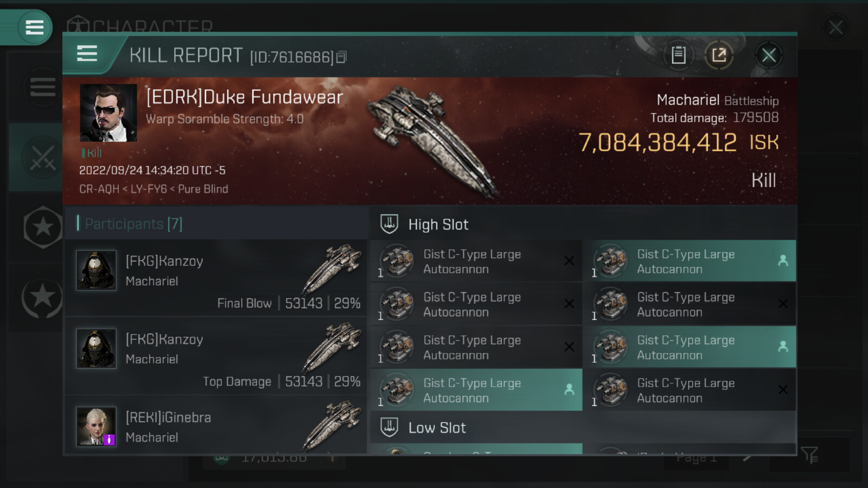The height and width of the screenshot is (488, 868).
Task: Open the kill report hamburger menu
Action: (87, 54)
